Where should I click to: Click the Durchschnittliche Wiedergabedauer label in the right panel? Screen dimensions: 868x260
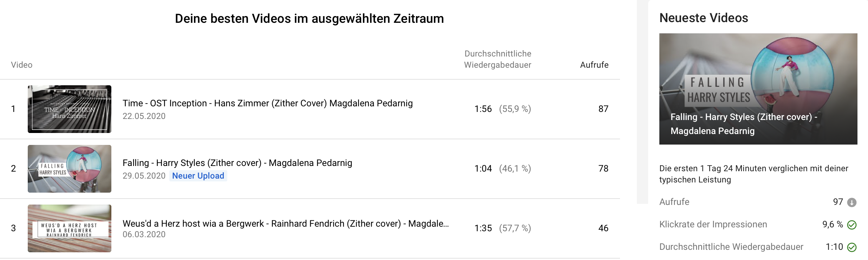coord(731,247)
